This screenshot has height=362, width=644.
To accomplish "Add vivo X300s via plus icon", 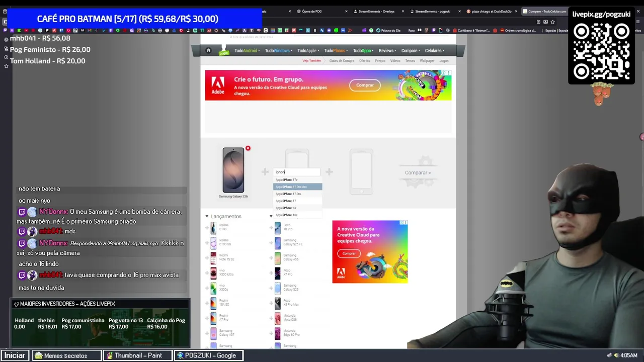I will coord(207,289).
